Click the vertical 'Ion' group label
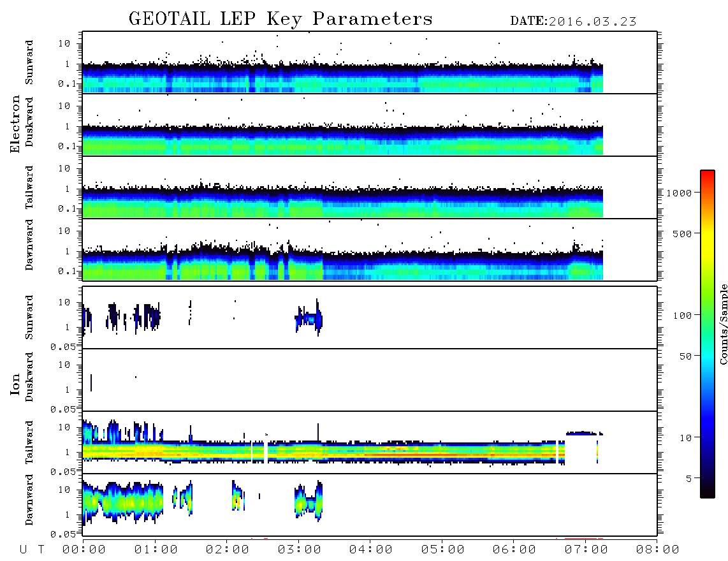Screen dimensions: 728x561 15,385
